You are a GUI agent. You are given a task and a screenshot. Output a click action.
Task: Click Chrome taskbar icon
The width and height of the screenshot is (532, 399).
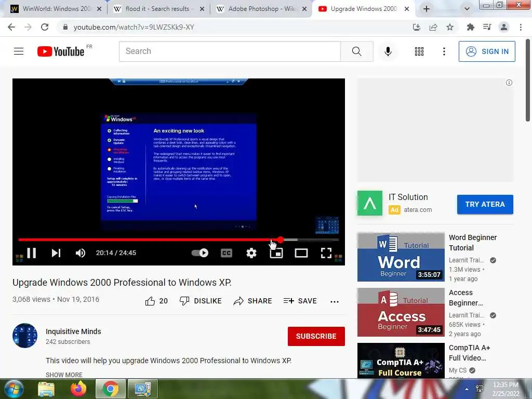pos(111,389)
